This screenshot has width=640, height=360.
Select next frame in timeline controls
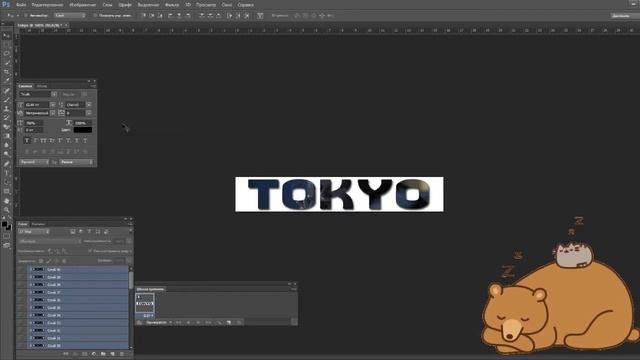(209, 322)
